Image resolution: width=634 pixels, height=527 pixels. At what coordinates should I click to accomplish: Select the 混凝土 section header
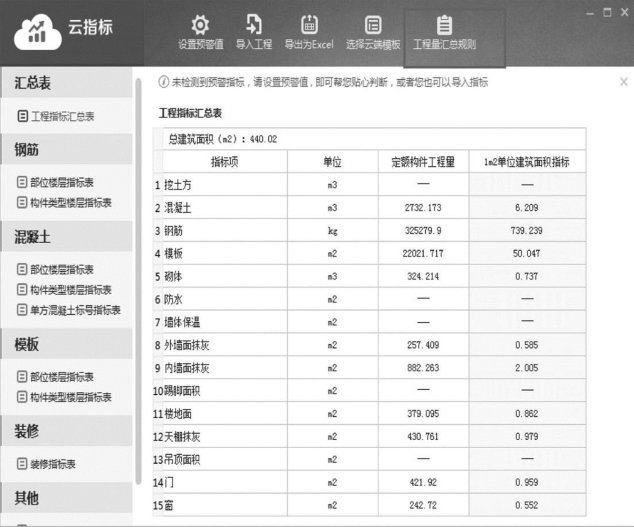click(x=67, y=237)
